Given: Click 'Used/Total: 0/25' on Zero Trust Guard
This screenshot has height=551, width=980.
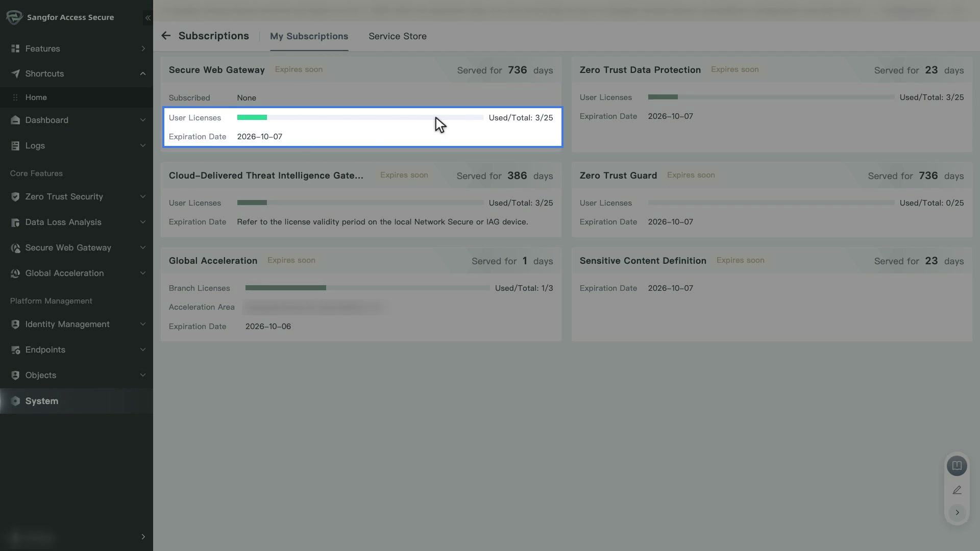Looking at the screenshot, I should pos(932,203).
